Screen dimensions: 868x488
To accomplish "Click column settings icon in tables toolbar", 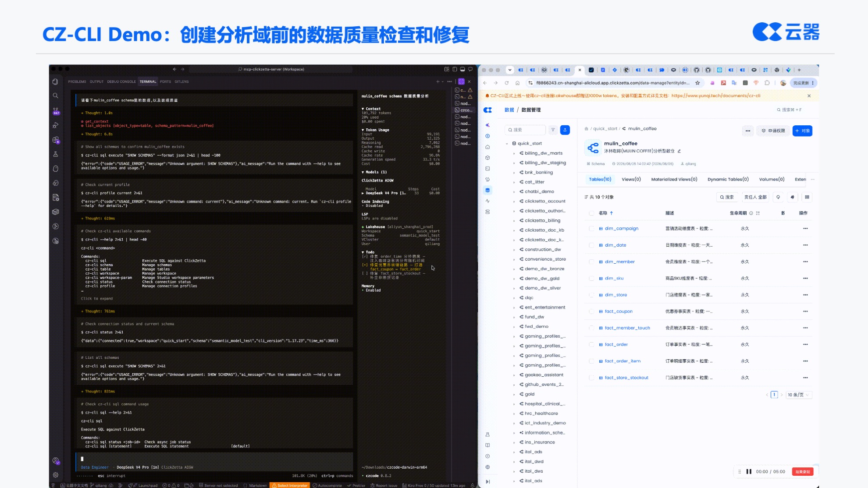I will [807, 197].
